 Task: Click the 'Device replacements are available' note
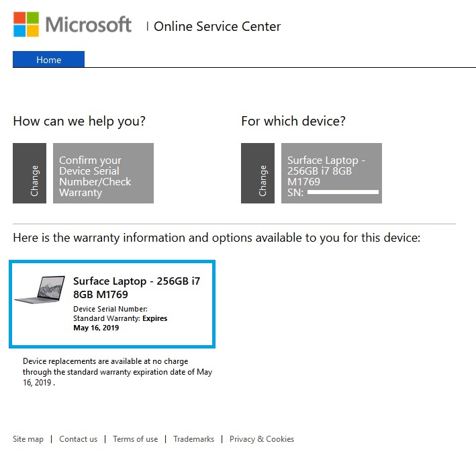[x=117, y=372]
